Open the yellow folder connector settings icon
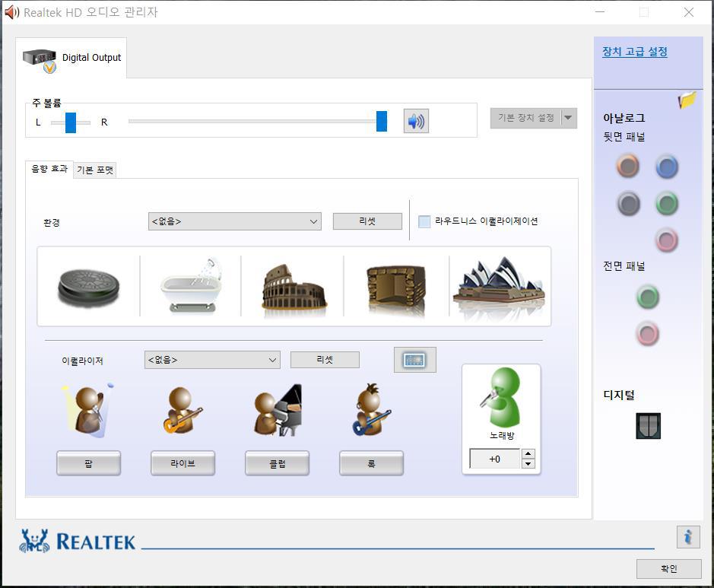The height and width of the screenshot is (588, 714). [x=687, y=100]
